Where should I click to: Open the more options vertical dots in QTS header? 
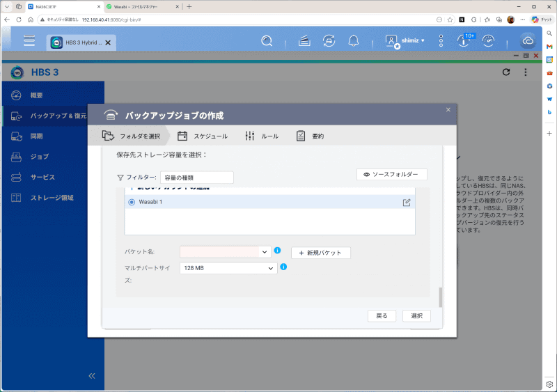coord(441,41)
